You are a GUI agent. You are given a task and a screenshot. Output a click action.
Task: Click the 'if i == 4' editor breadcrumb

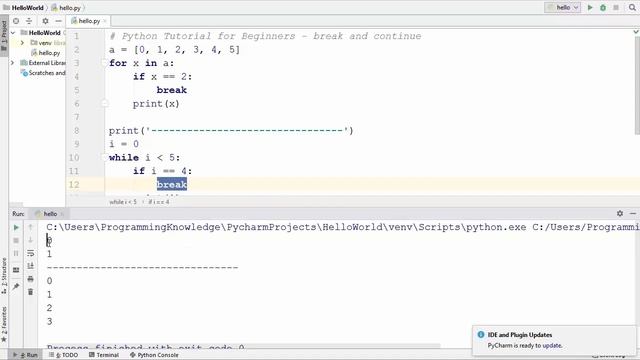point(159,202)
